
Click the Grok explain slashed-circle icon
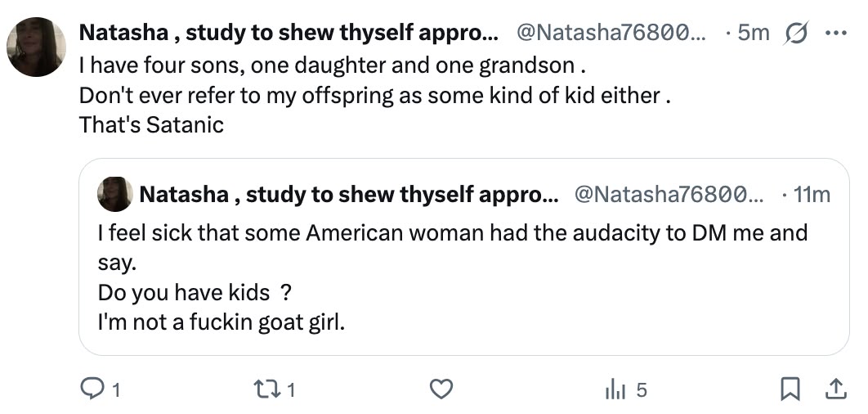[x=797, y=33]
